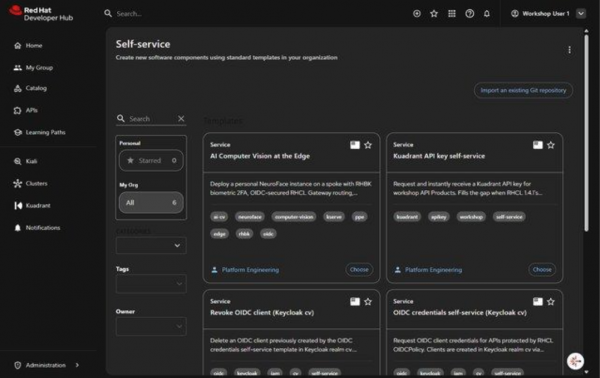Open docs icon on AI Computer Vision card

(355, 145)
